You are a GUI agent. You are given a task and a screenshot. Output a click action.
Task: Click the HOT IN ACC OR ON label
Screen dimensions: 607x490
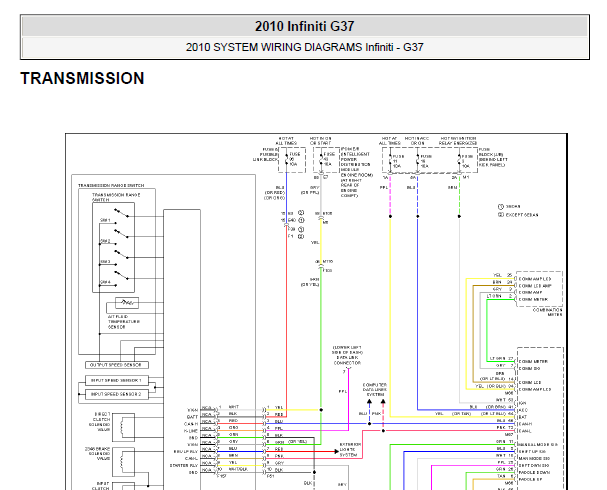(417, 141)
